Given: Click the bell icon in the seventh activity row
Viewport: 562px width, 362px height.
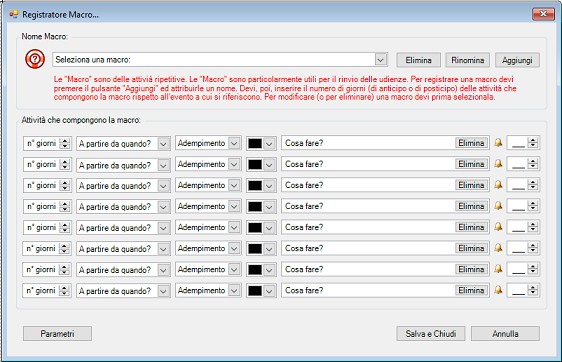Looking at the screenshot, I should [x=498, y=269].
